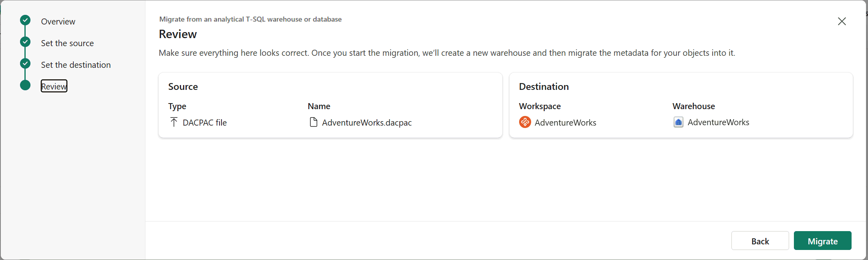Click the Overview step checkmark icon

coord(25,20)
